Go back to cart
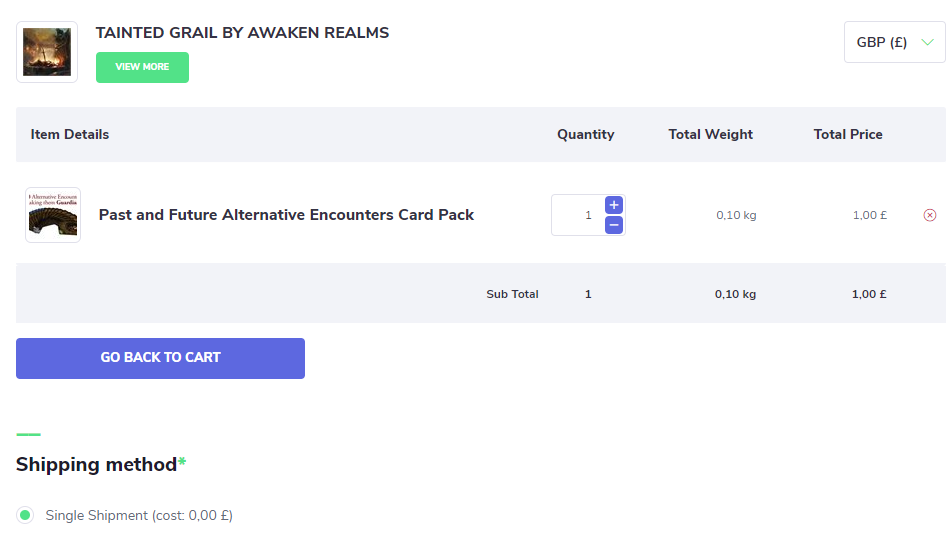The width and height of the screenshot is (948, 549). pos(160,358)
